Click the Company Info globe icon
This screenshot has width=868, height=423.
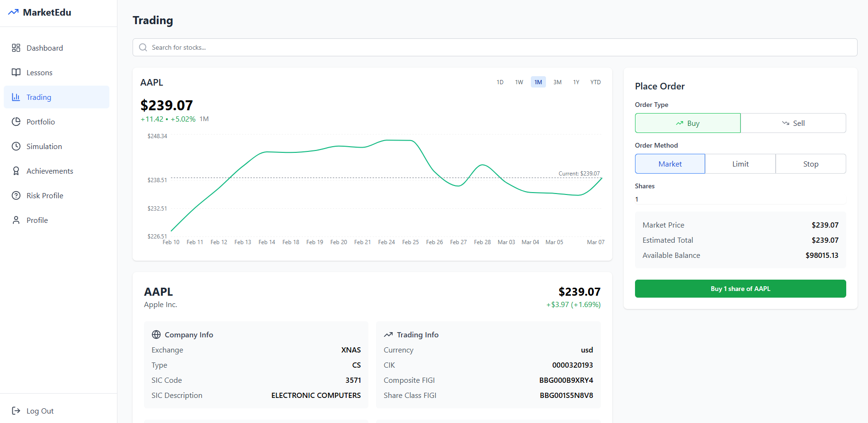(156, 335)
